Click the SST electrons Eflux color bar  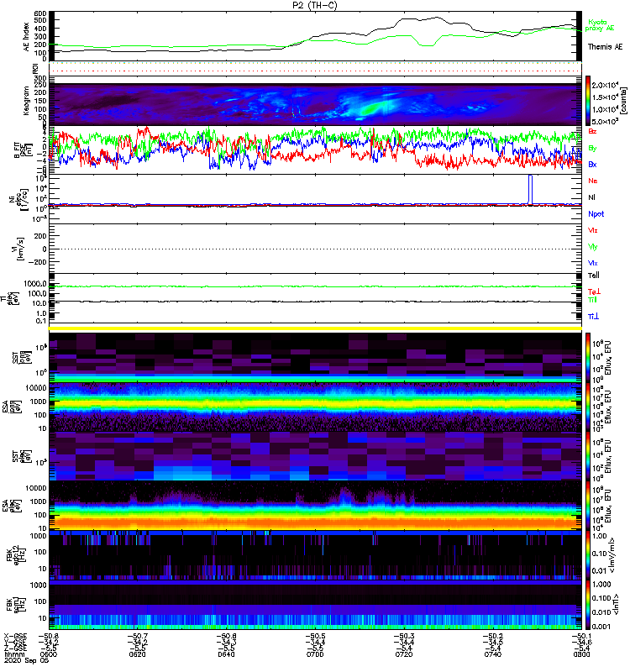pyautogui.click(x=587, y=456)
